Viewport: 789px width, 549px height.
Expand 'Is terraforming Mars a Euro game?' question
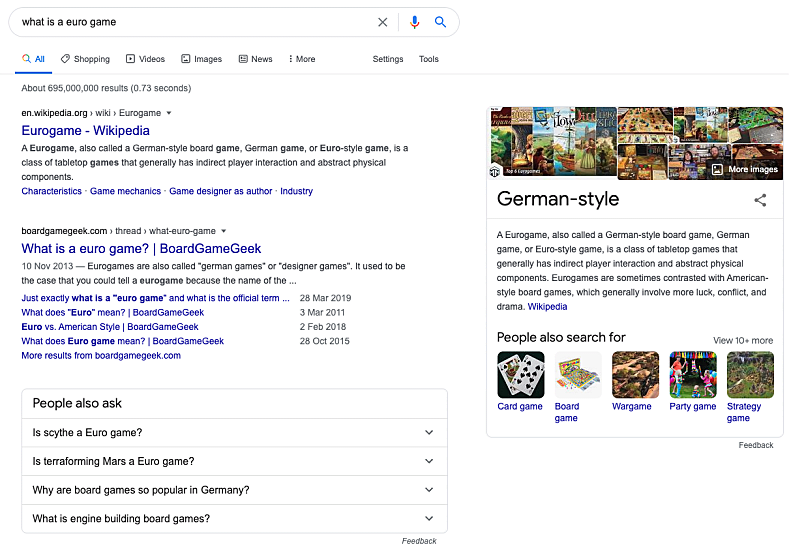click(234, 461)
